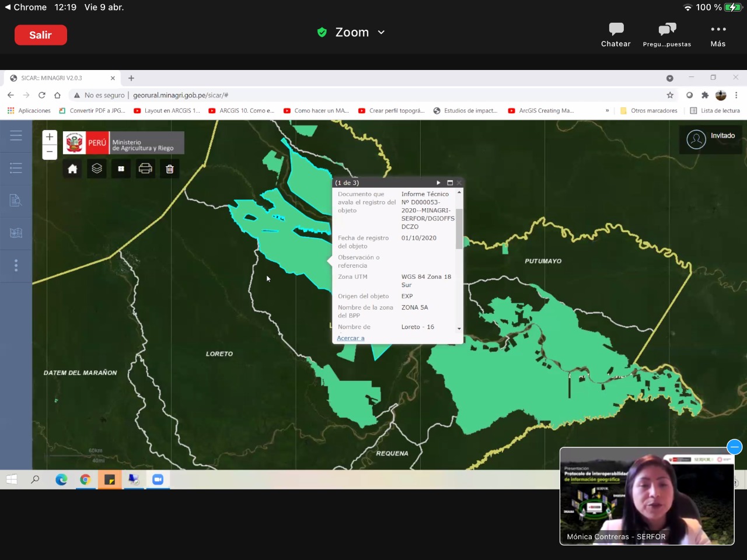Open the bulleted list panel in sidebar
The image size is (747, 560).
pyautogui.click(x=16, y=168)
